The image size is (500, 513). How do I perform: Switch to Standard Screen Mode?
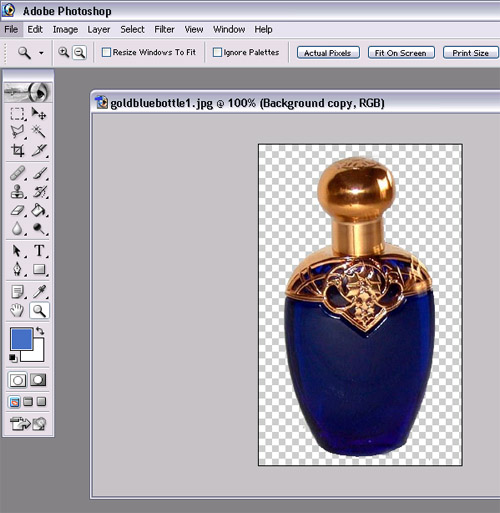pos(14,402)
